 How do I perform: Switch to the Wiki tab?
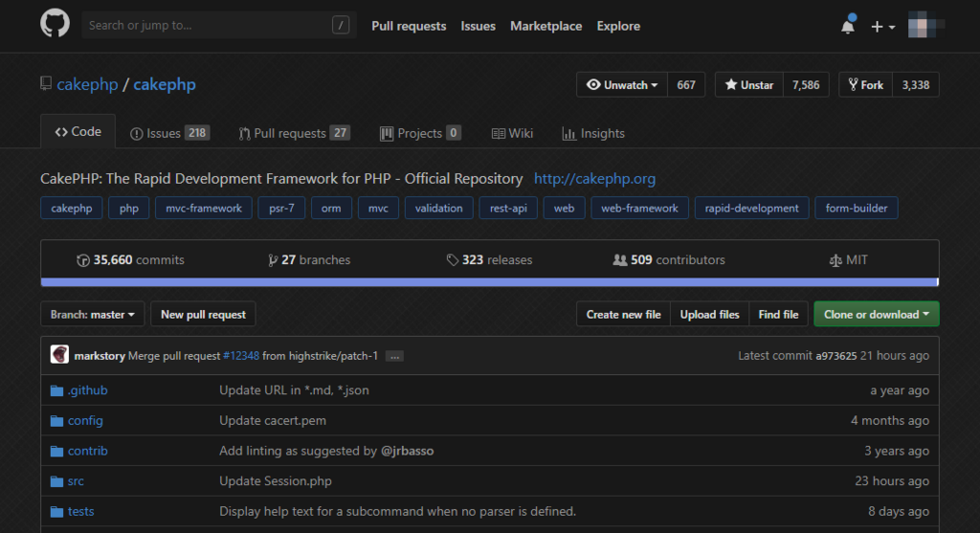tap(512, 133)
